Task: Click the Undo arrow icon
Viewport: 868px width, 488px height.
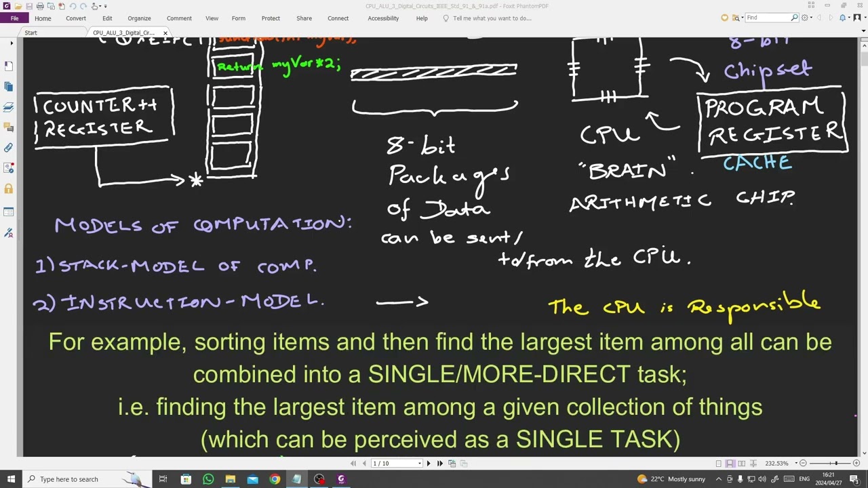Action: click(x=73, y=6)
